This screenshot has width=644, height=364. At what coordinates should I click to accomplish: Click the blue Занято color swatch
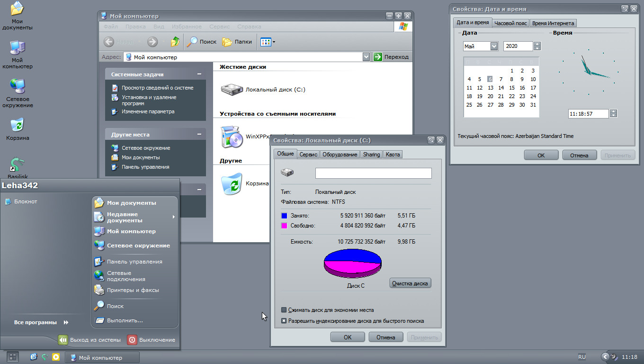pos(284,216)
